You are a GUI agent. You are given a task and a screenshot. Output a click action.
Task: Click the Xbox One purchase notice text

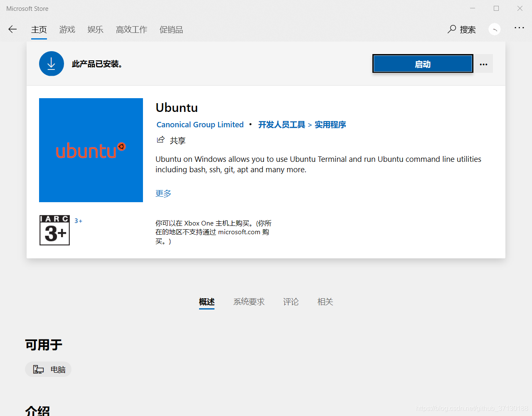point(214,232)
